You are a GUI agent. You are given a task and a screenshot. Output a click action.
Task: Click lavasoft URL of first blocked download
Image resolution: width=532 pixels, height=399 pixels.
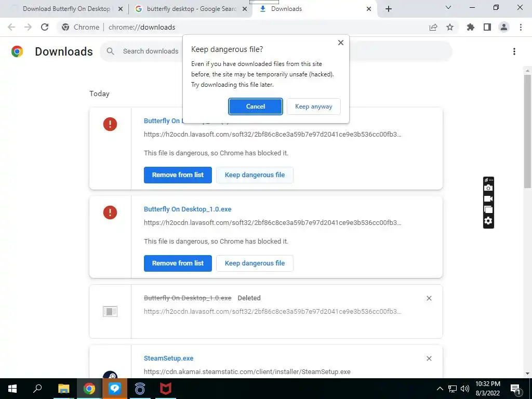click(x=272, y=135)
